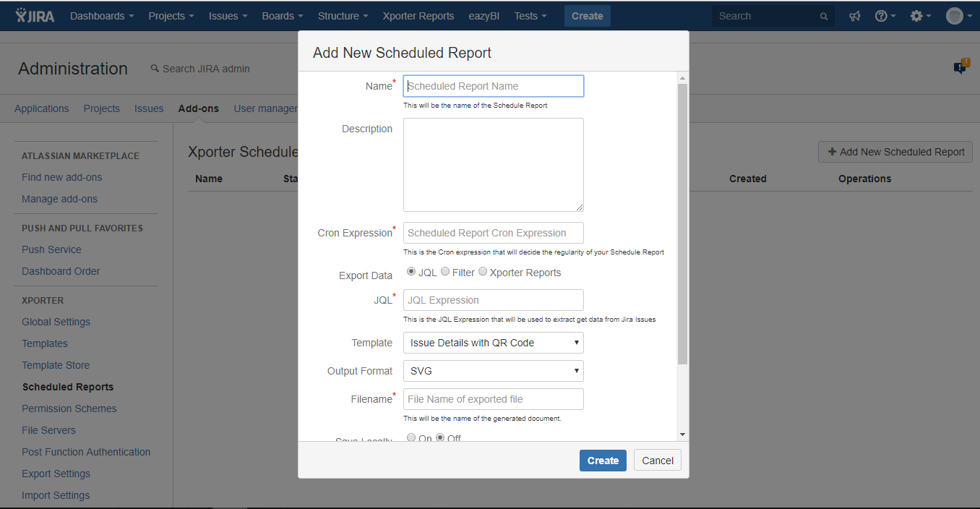This screenshot has height=509, width=980.
Task: Click the Name column header
Action: tap(209, 179)
